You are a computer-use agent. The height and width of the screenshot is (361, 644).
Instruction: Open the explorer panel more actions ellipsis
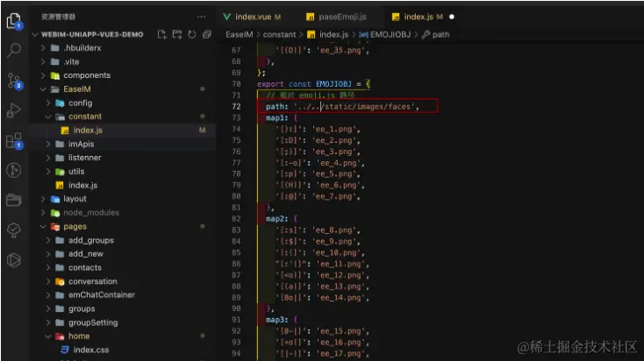coord(201,17)
